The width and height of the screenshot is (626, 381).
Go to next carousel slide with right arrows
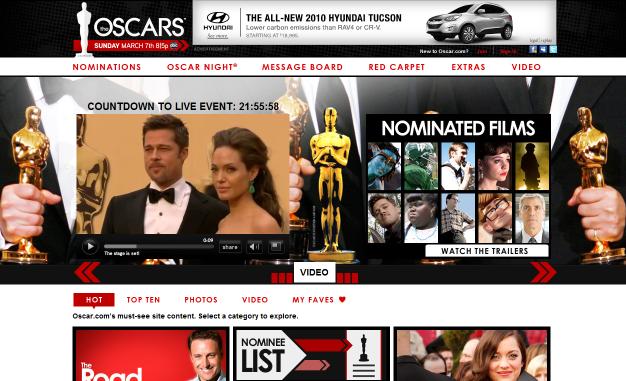[x=543, y=272]
